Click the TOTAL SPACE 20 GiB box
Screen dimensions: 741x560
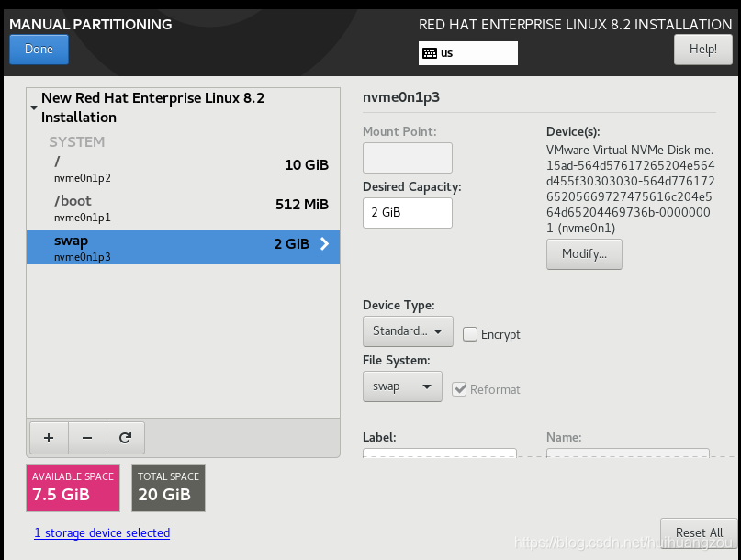point(168,487)
